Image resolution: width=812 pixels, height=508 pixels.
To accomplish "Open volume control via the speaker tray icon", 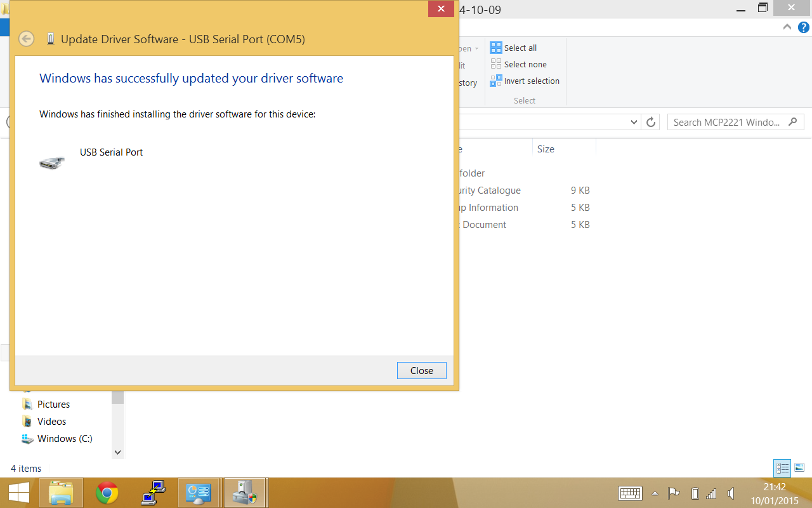I will pos(730,493).
